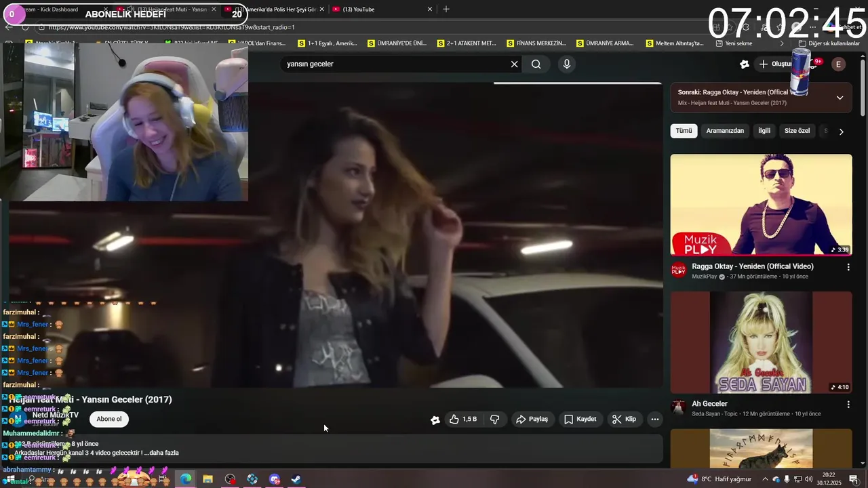The image size is (868, 488).
Task: Click the YouTube search input field
Action: pyautogui.click(x=397, y=64)
